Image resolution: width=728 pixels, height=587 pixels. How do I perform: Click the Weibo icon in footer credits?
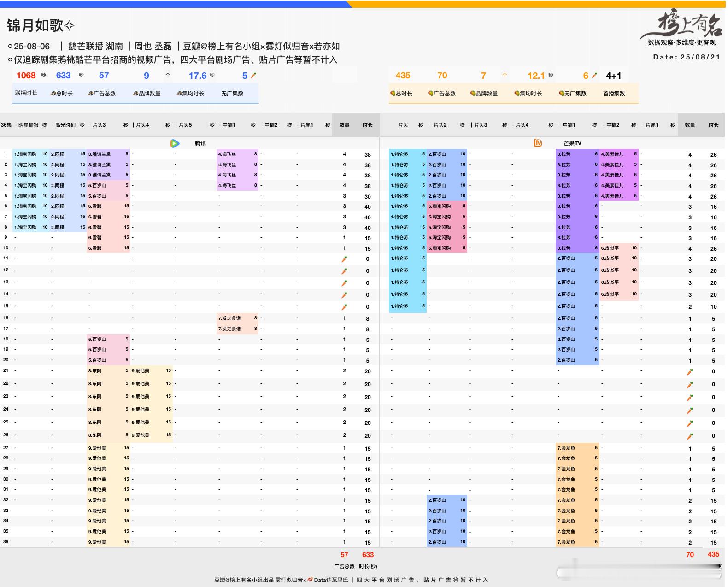point(310,580)
